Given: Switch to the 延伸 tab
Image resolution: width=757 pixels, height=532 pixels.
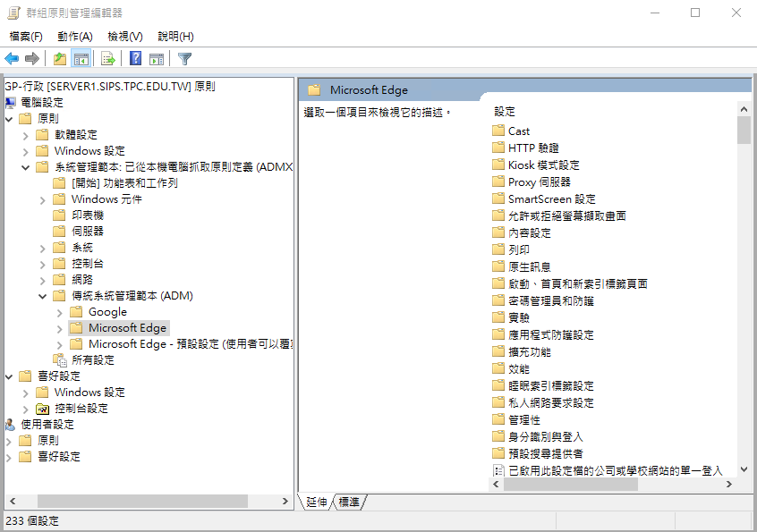Looking at the screenshot, I should [x=317, y=502].
